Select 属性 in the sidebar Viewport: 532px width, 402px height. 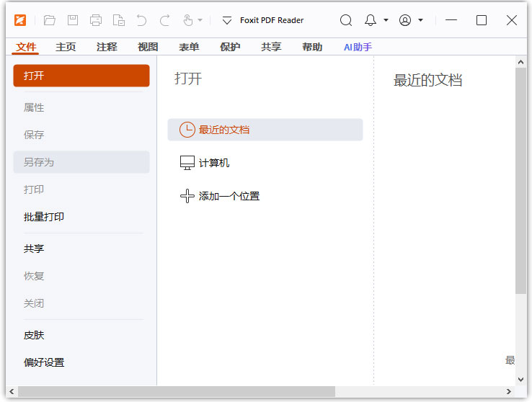coord(81,107)
